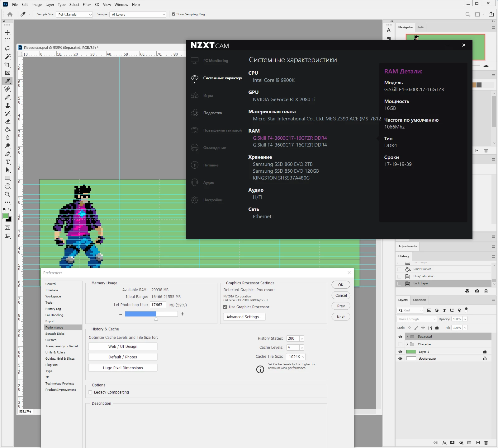498x448 pixels.
Task: Toggle Show Sampling Ring checkbox
Action: (x=173, y=14)
